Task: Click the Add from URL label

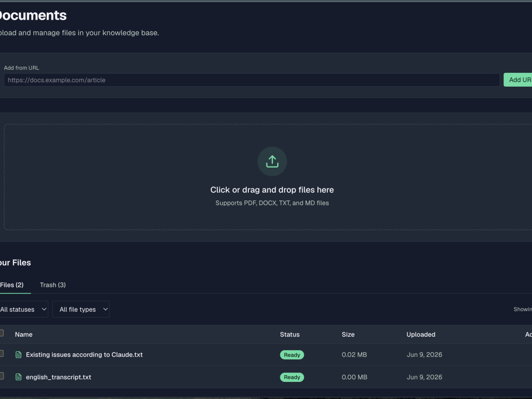Action: click(x=21, y=68)
